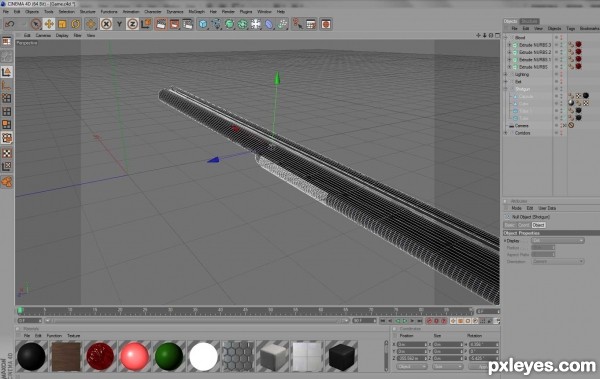Open the viewport Cameras menu

tap(43, 35)
